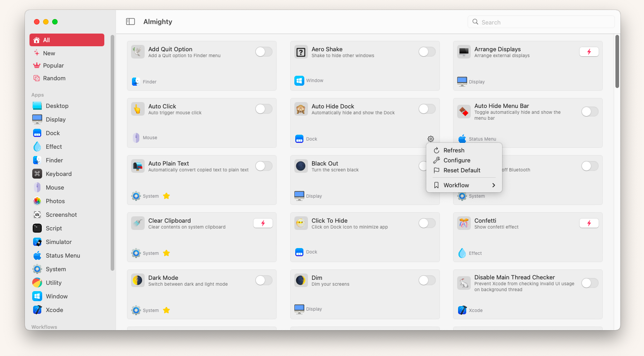Toggle the sidebar visibility icon
Viewport: 644px width, 356px height.
[x=131, y=21]
